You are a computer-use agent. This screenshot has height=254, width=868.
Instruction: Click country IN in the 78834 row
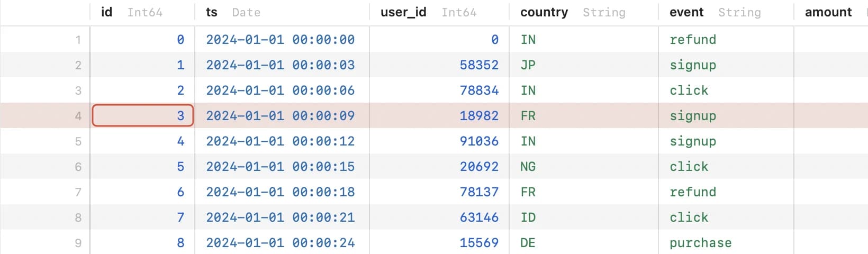coord(584,90)
